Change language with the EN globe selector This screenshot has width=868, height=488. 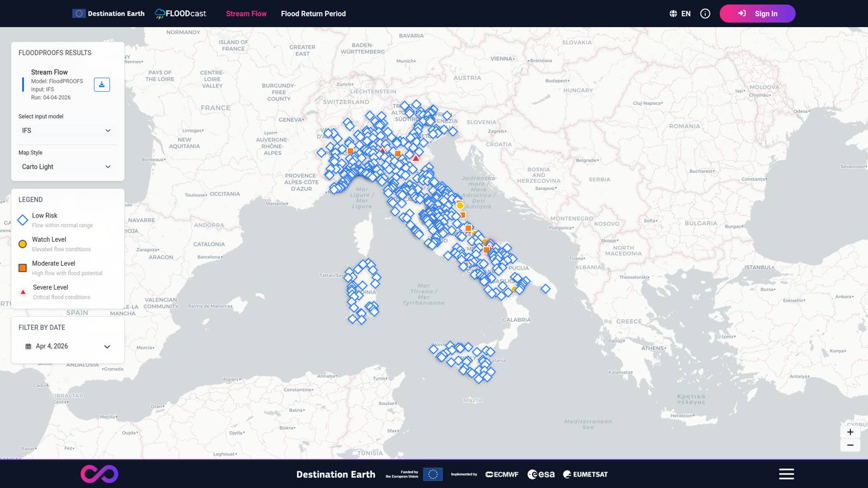pos(680,14)
